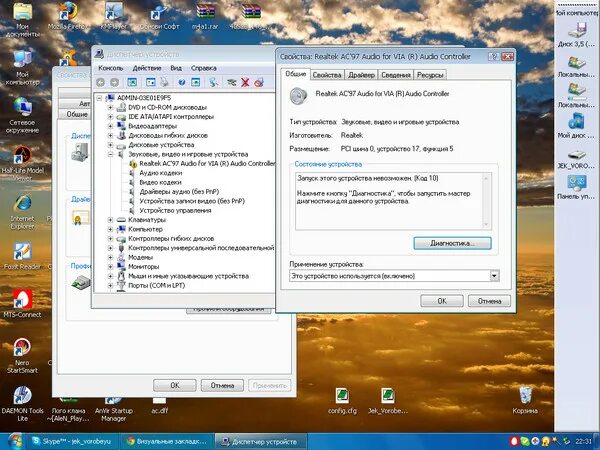Screen dimensions: 600x450
Task: Open Mozilla Firefox desktop shortcut
Action: [68, 16]
